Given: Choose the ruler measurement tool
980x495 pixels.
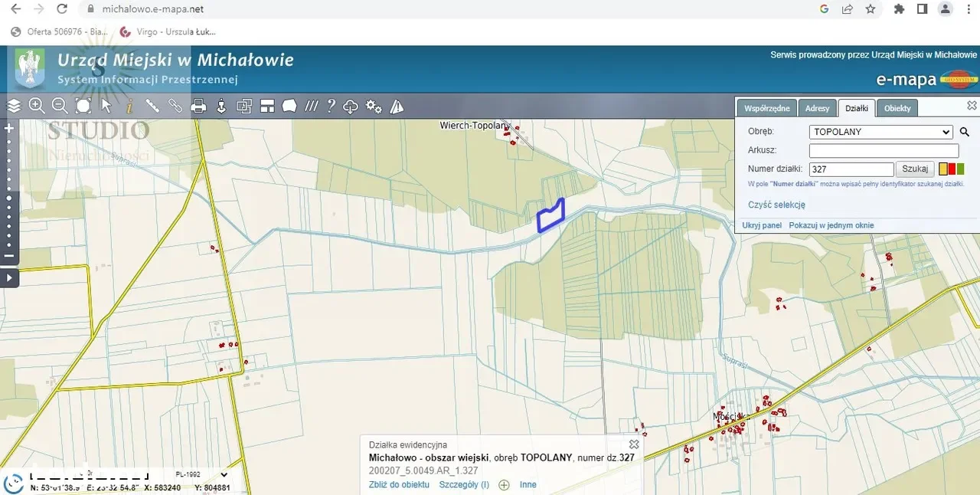Looking at the screenshot, I should pos(152,106).
